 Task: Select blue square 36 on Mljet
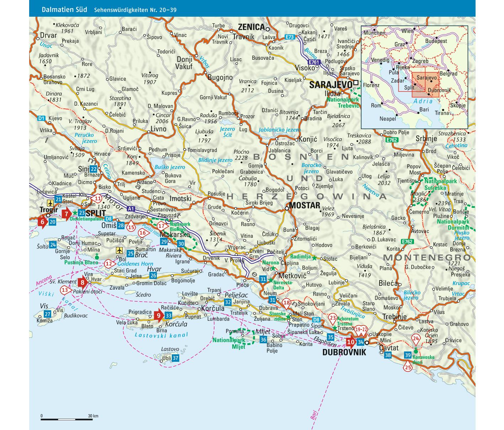[x=263, y=340]
